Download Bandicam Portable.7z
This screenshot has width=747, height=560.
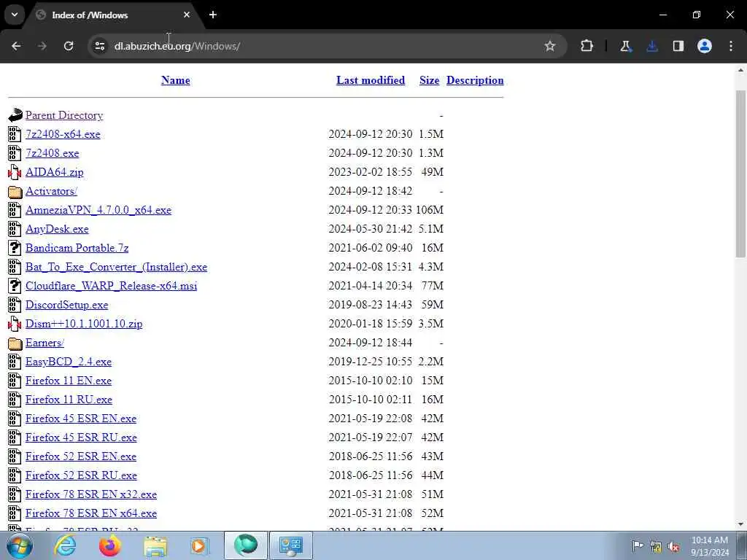[x=77, y=248]
